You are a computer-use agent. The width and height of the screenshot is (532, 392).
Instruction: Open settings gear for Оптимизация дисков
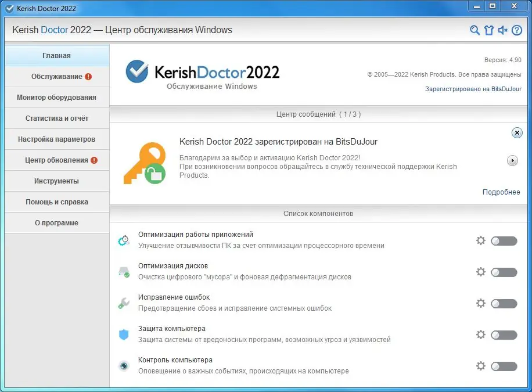[x=481, y=272]
